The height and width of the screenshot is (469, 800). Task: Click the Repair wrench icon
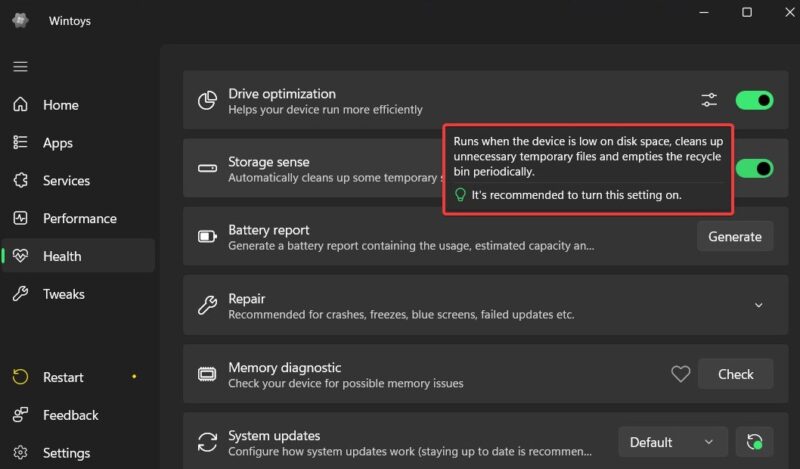[207, 305]
